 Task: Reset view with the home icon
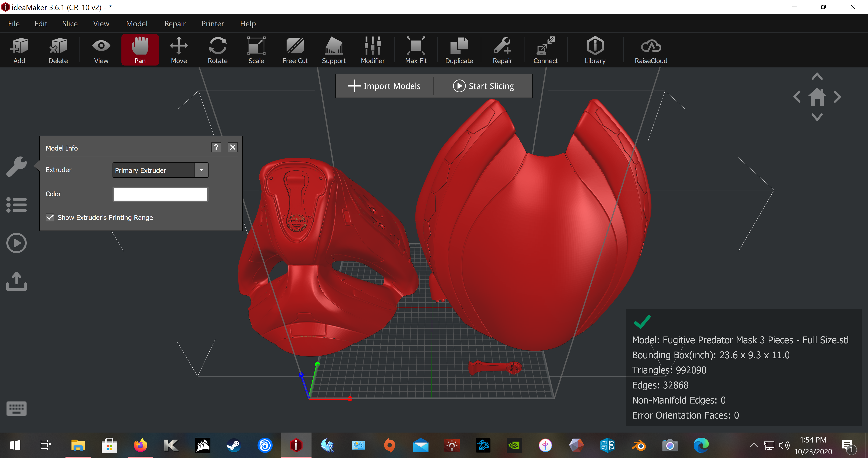(817, 97)
